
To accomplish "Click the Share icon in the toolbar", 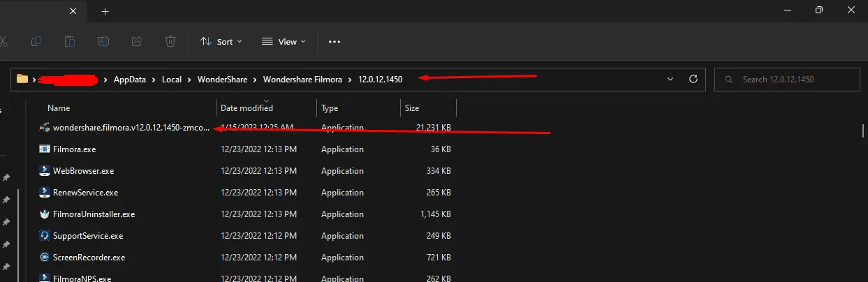I will 137,41.
